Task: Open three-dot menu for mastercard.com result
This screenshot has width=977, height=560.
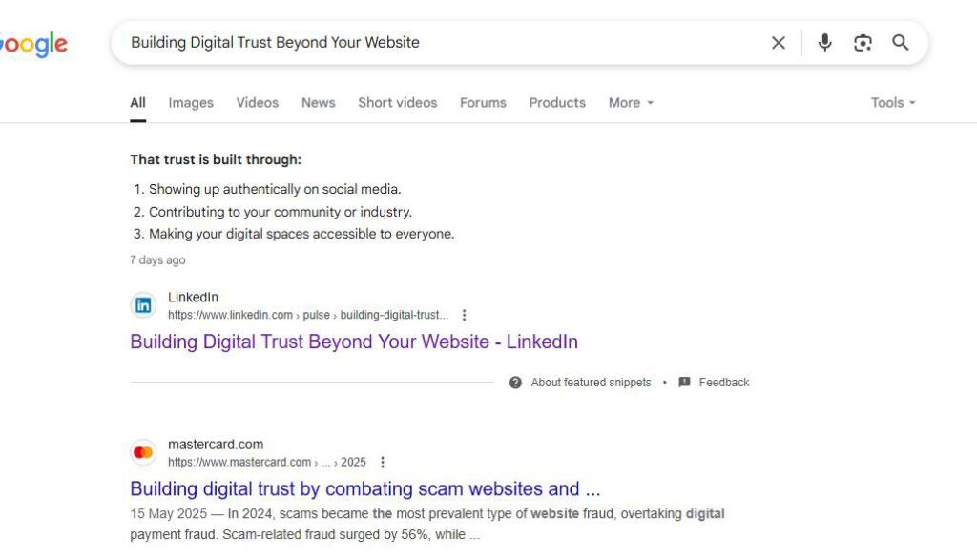Action: [383, 462]
